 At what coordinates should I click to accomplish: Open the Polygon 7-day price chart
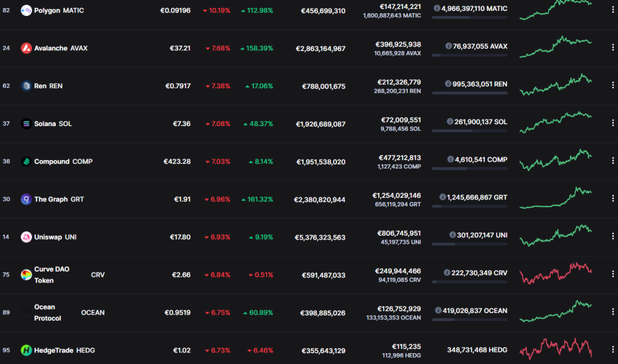[555, 10]
